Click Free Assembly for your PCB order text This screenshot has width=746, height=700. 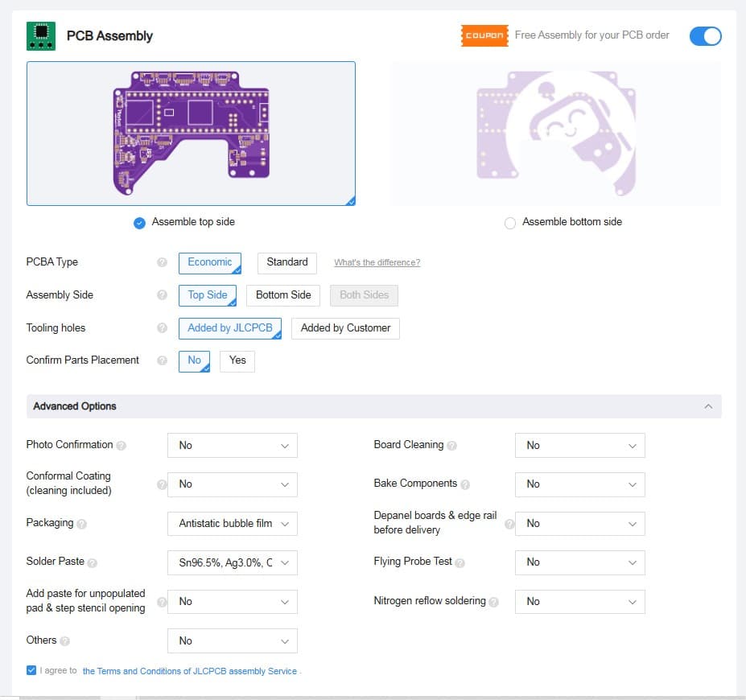pos(591,35)
